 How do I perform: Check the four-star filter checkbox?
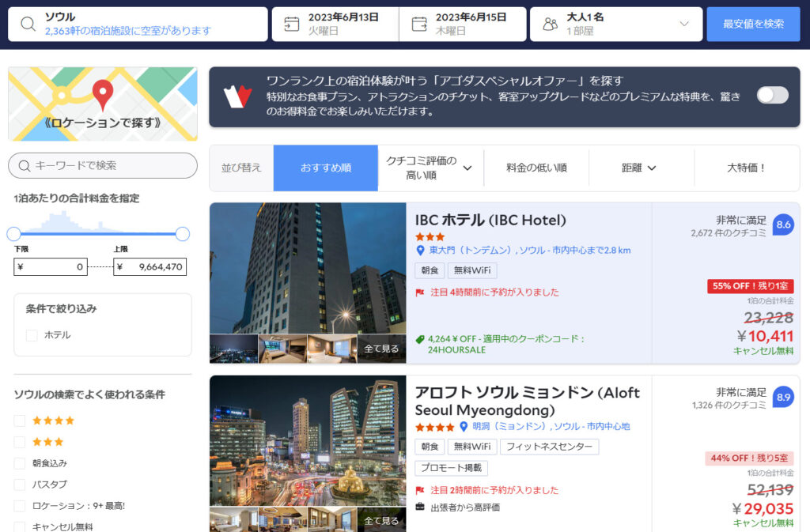coord(20,421)
